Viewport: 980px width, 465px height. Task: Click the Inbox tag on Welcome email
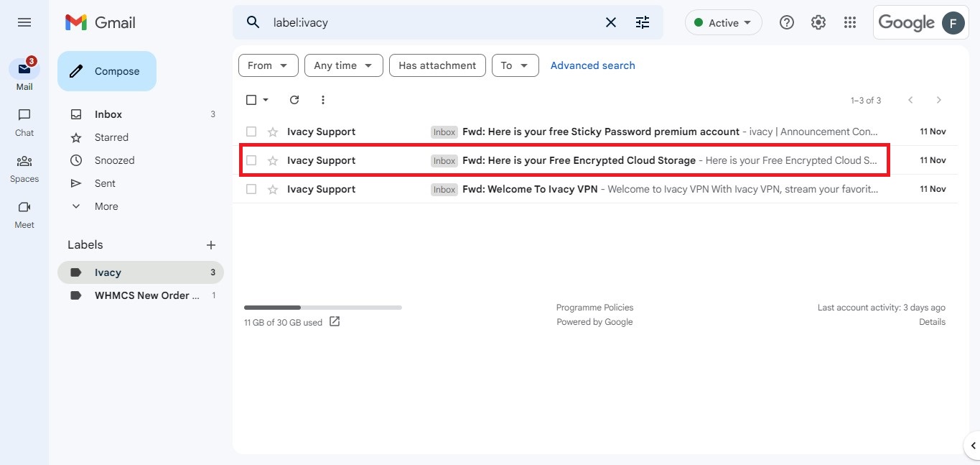pyautogui.click(x=444, y=190)
